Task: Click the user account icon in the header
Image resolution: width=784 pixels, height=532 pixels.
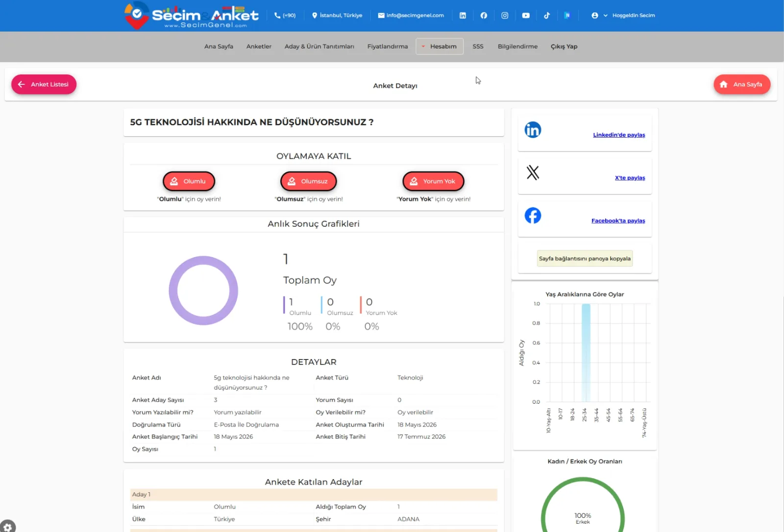Action: pyautogui.click(x=595, y=16)
